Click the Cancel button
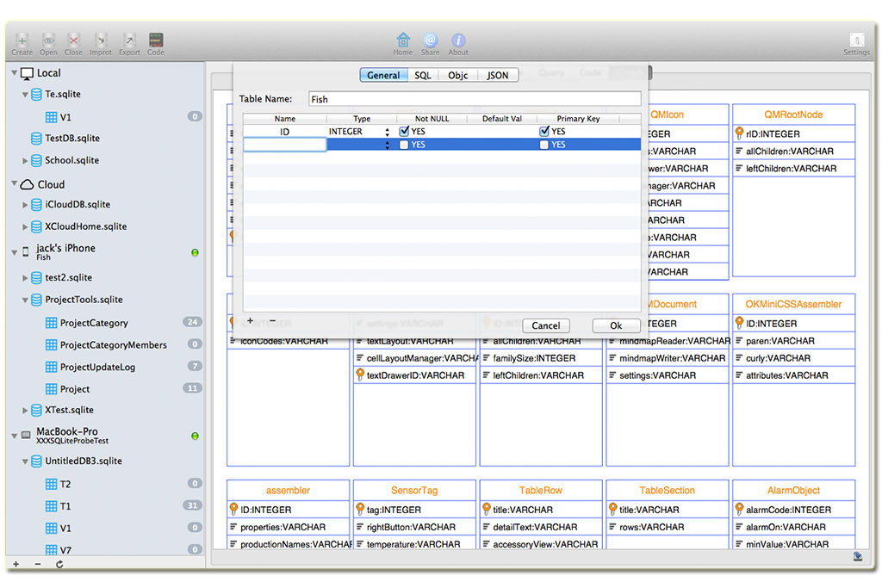 click(x=545, y=325)
